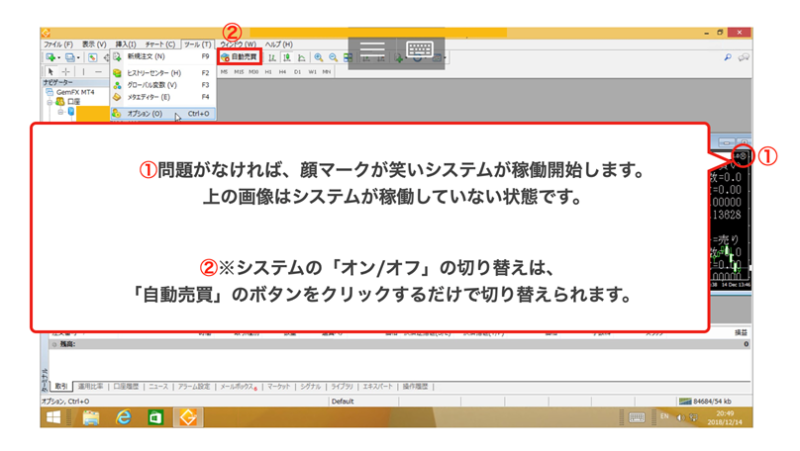Screen dimensions: 800x451
Task: Open File Explorer from the taskbar
Action: 91,418
